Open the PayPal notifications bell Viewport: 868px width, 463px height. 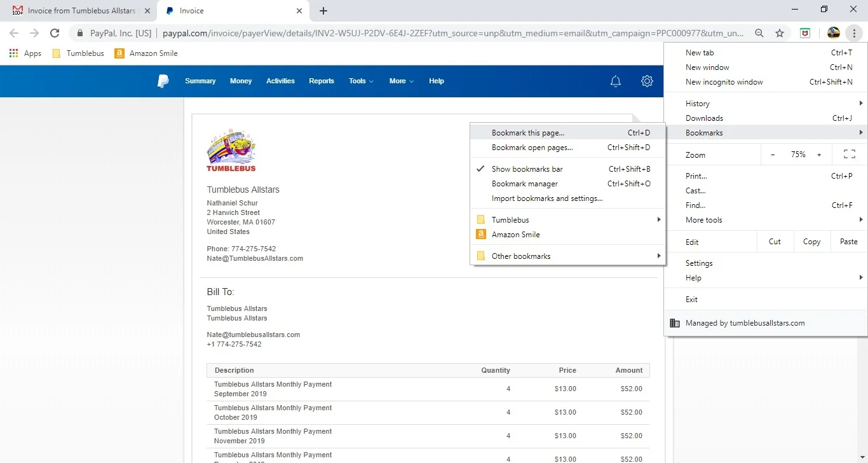(x=615, y=81)
